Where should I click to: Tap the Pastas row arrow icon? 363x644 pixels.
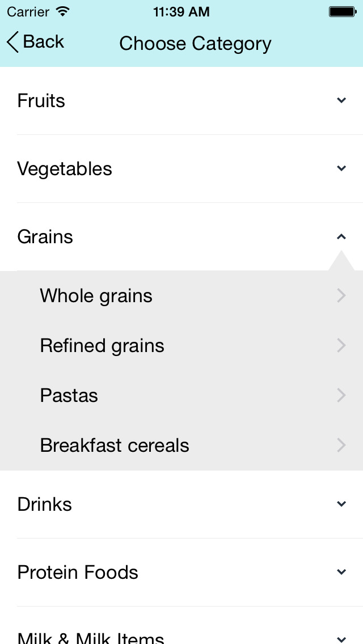point(341,395)
